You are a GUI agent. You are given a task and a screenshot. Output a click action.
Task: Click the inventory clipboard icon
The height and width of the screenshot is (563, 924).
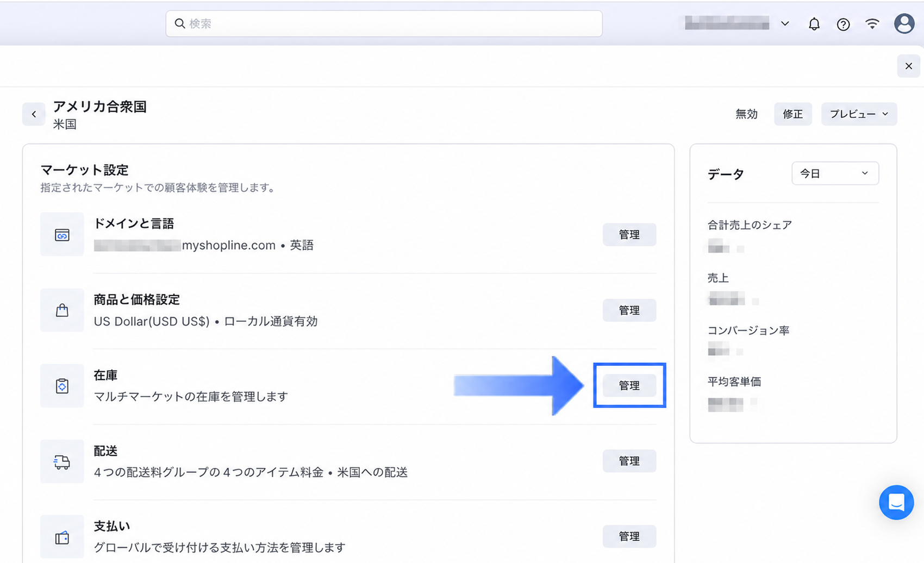[62, 385]
